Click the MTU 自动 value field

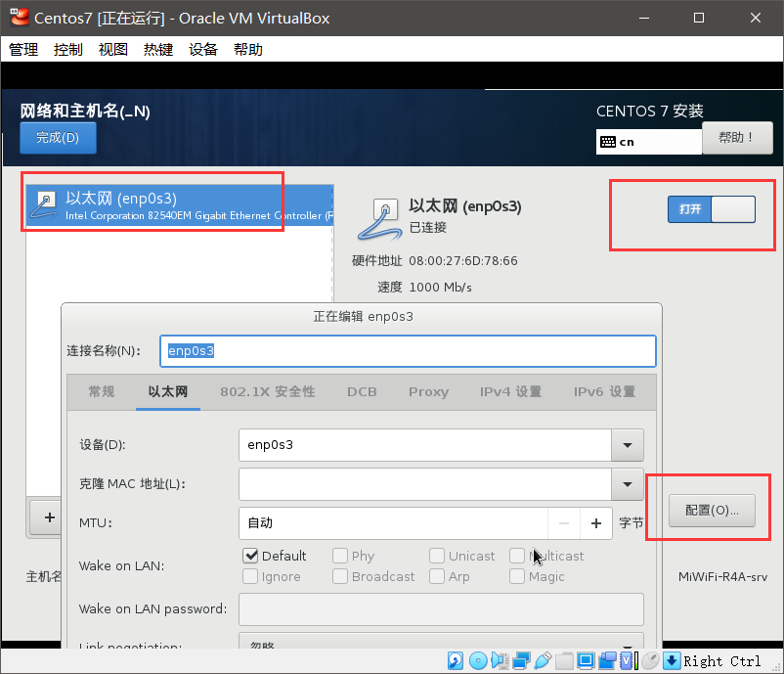coord(394,523)
